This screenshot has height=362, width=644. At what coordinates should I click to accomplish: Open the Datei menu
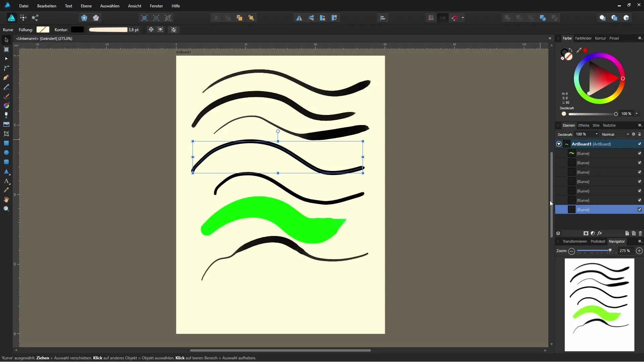(24, 6)
